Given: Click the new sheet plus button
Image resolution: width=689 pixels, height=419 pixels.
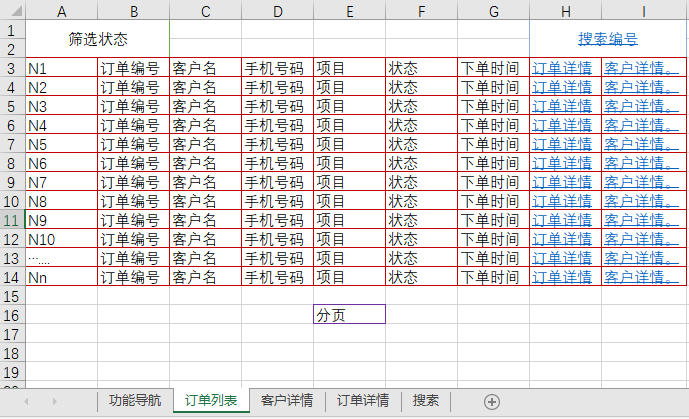Looking at the screenshot, I should tap(491, 401).
